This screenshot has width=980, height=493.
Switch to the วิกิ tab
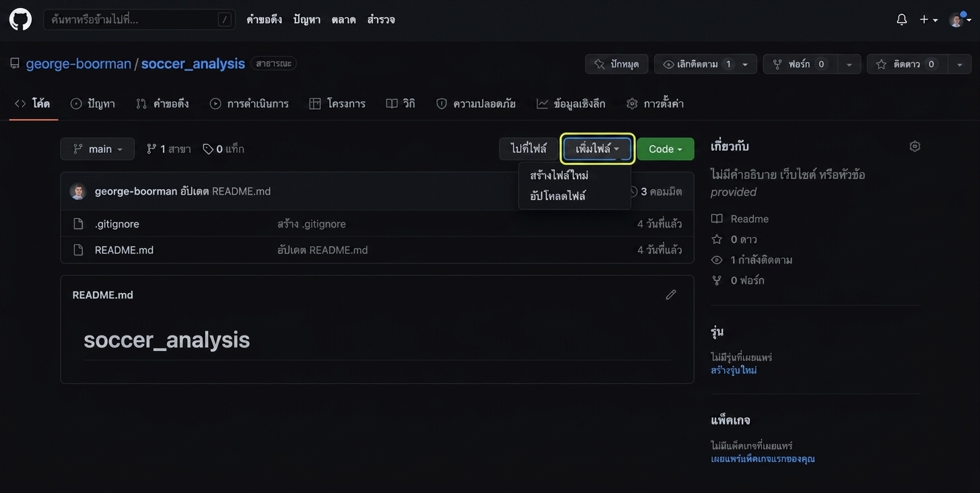[x=400, y=104]
